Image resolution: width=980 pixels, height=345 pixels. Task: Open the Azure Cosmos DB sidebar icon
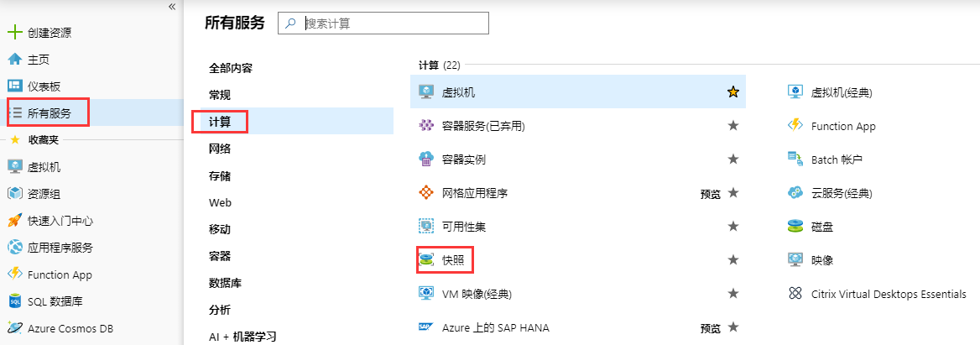14,328
